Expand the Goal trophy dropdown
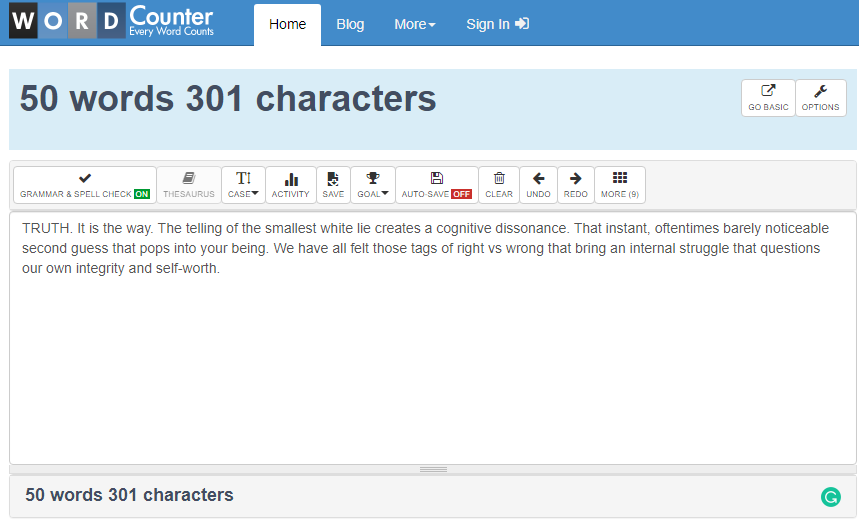Image resolution: width=859 pixels, height=520 pixels. tap(373, 185)
